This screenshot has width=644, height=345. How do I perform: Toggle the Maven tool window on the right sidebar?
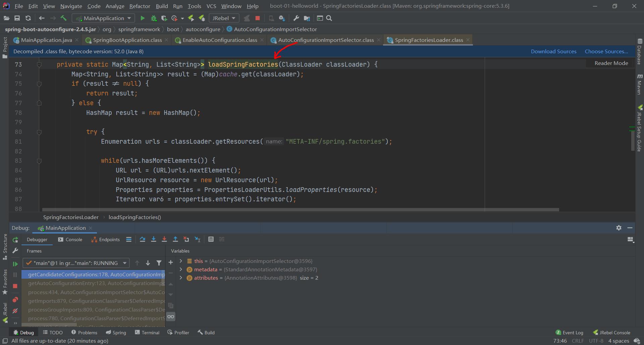(x=639, y=84)
